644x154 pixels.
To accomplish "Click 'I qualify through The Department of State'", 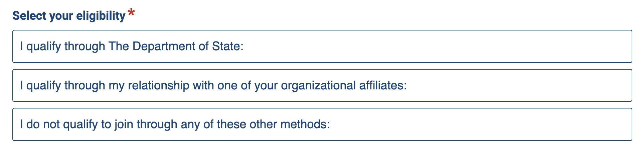I will tap(132, 46).
